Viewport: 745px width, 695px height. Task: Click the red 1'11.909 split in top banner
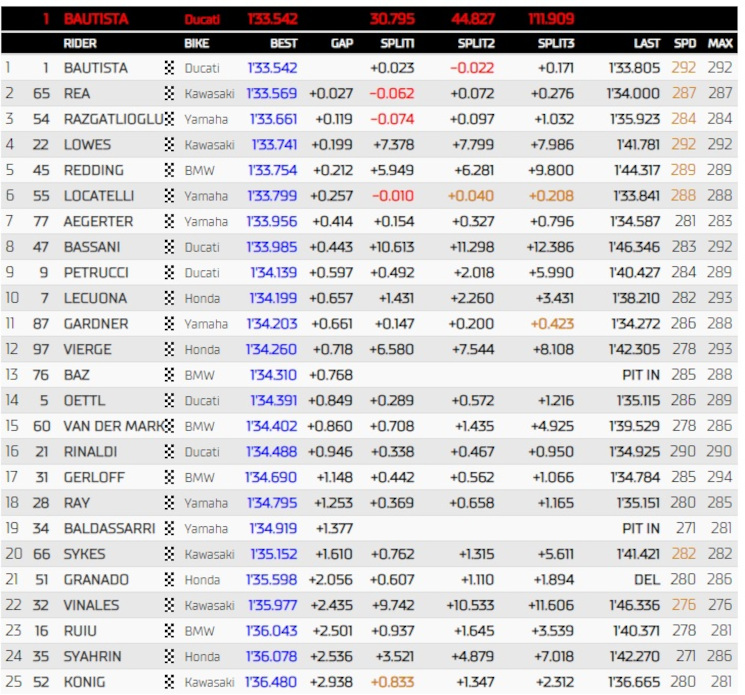click(551, 19)
